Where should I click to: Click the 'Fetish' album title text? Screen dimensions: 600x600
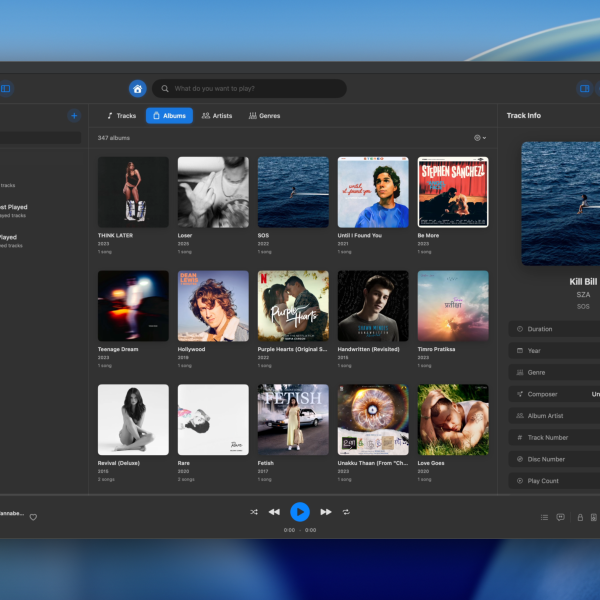266,463
